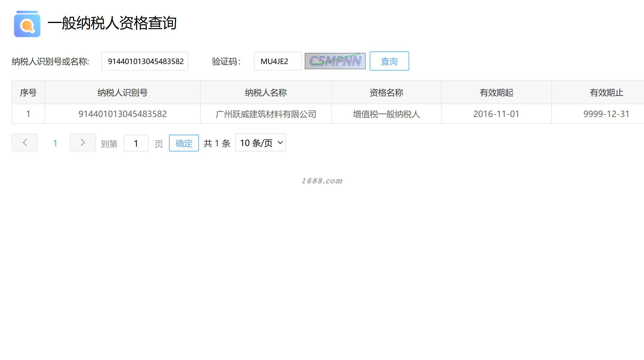Click the 有效期起 column header
The width and height of the screenshot is (644, 360).
click(496, 92)
